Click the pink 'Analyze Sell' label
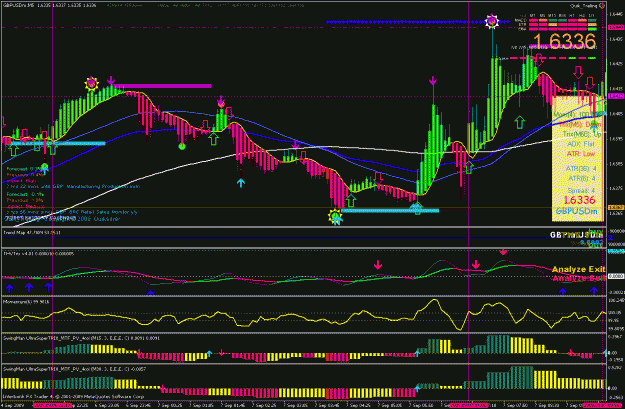The image size is (625, 409). (x=578, y=278)
